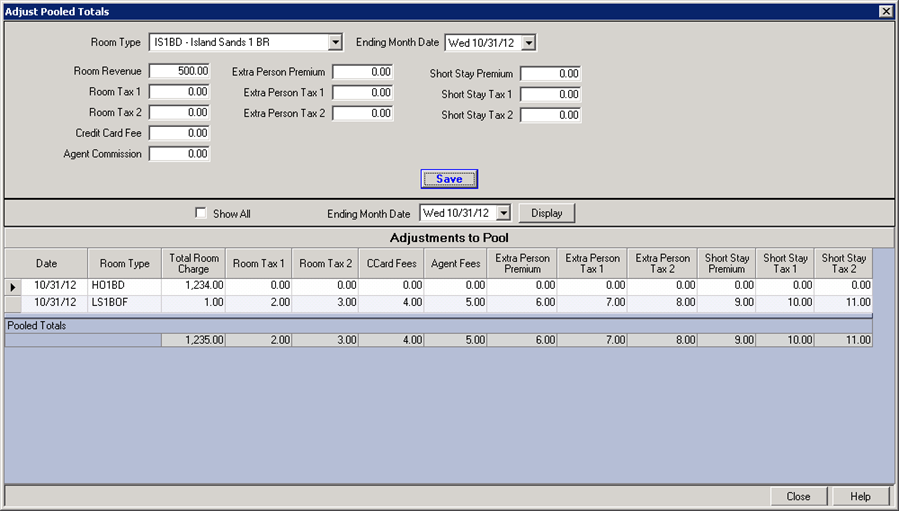Click the 10/31/12 date in LS1BOF row
Image resolution: width=899 pixels, height=511 pixels.
[55, 302]
